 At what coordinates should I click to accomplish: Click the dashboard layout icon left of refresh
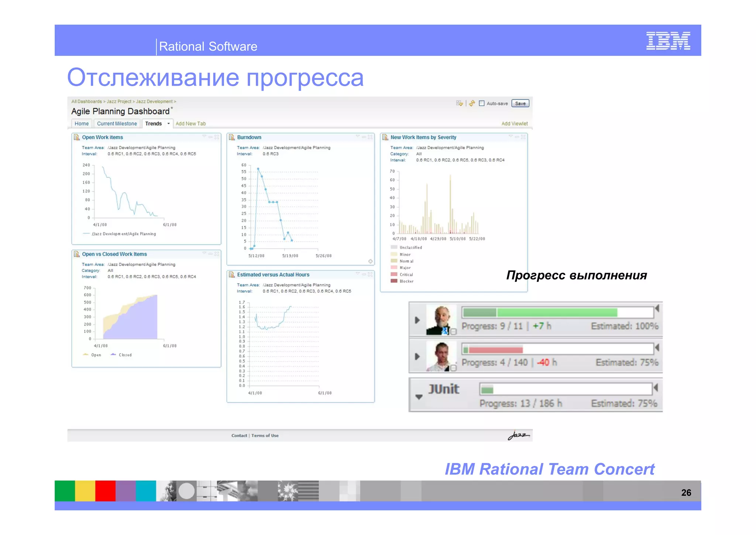point(459,103)
